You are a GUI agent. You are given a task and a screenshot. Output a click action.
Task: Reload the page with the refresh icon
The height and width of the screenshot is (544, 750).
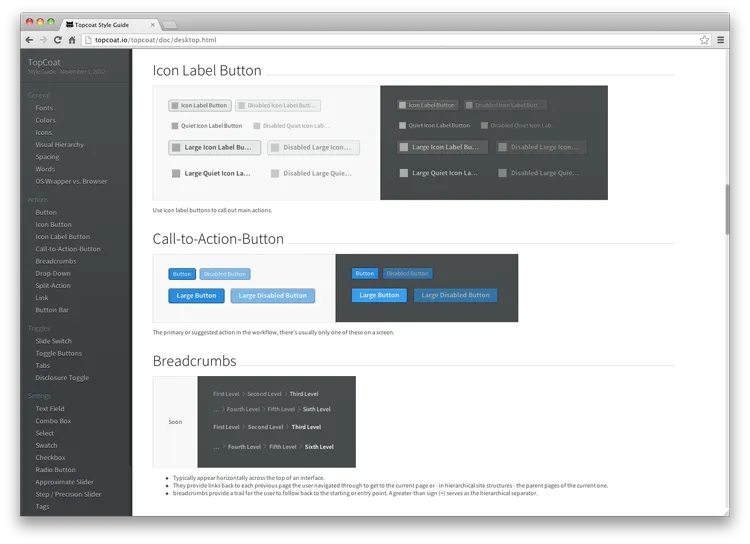(58, 40)
